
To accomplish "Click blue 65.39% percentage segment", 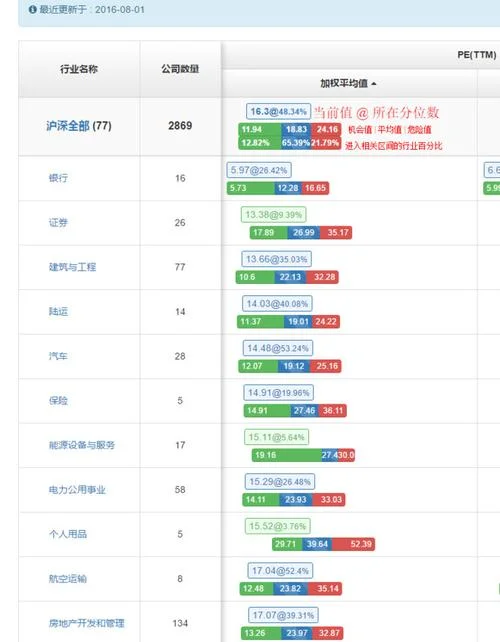I will coord(296,143).
